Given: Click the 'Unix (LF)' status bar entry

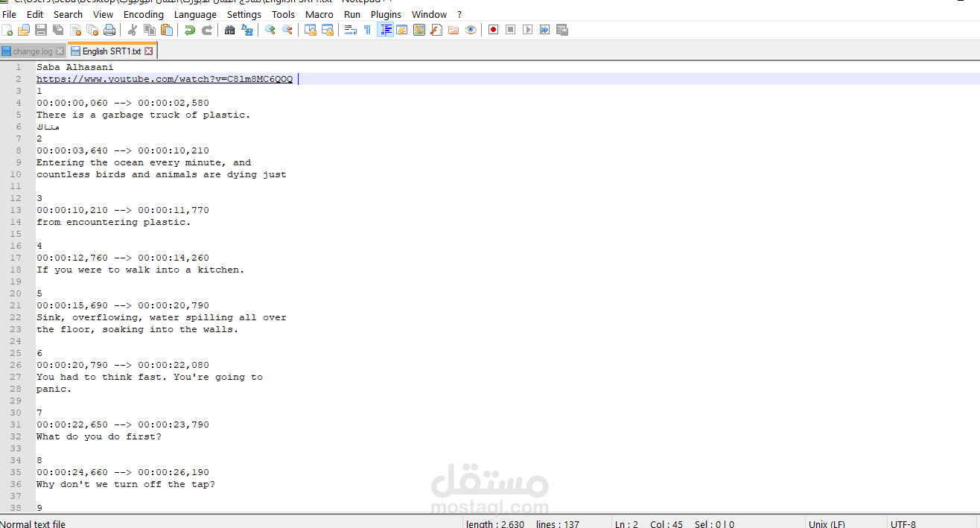Looking at the screenshot, I should point(827,524).
